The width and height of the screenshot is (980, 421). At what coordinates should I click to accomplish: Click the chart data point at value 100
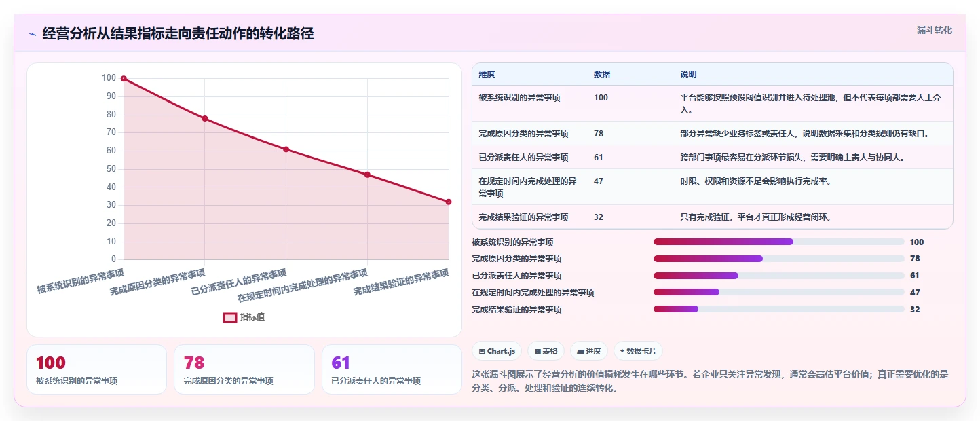point(124,79)
